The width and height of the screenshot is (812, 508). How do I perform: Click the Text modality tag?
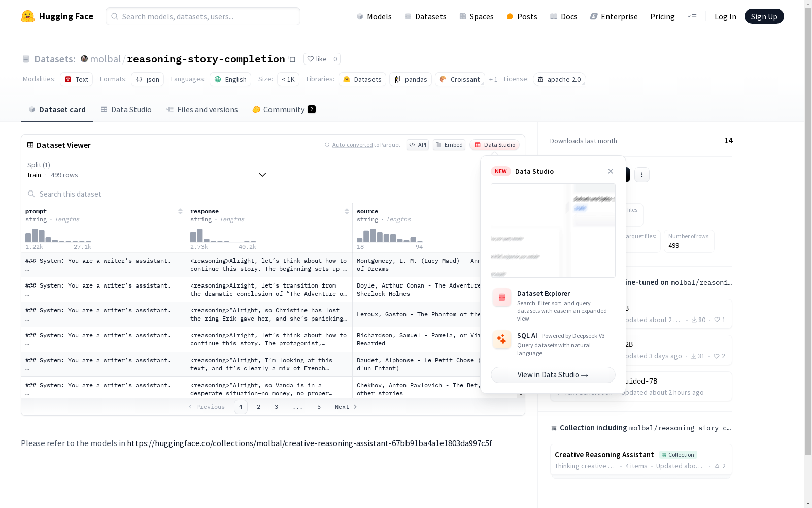click(x=77, y=79)
